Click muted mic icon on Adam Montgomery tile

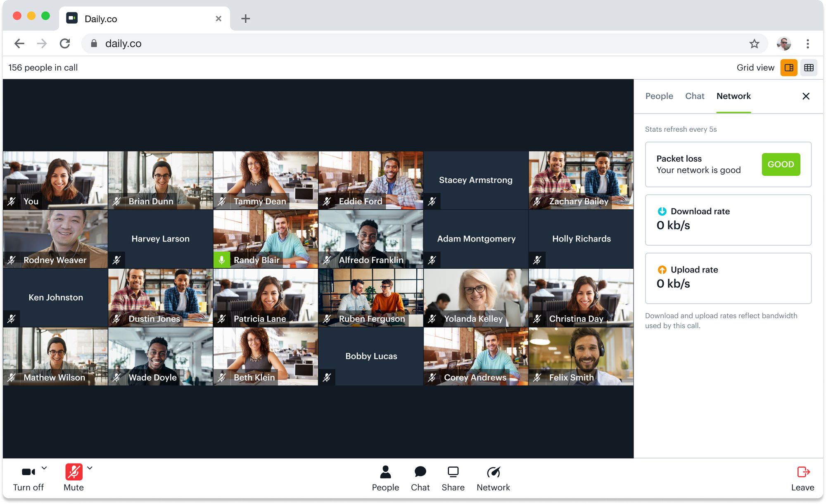(x=432, y=260)
